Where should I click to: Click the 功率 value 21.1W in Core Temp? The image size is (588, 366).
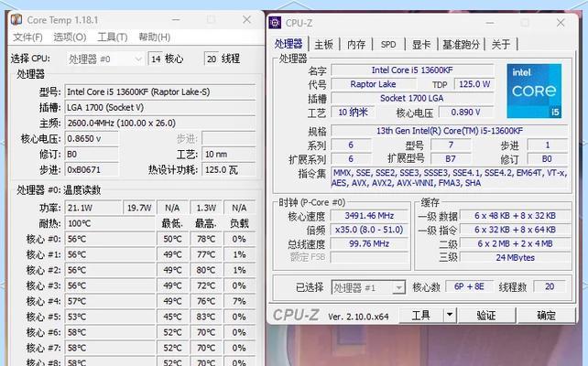93,208
